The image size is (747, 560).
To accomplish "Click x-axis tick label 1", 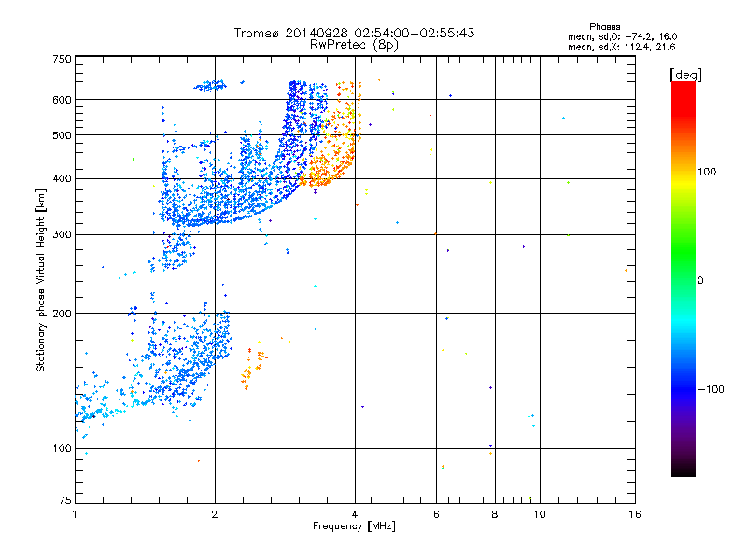I will pos(75,514).
